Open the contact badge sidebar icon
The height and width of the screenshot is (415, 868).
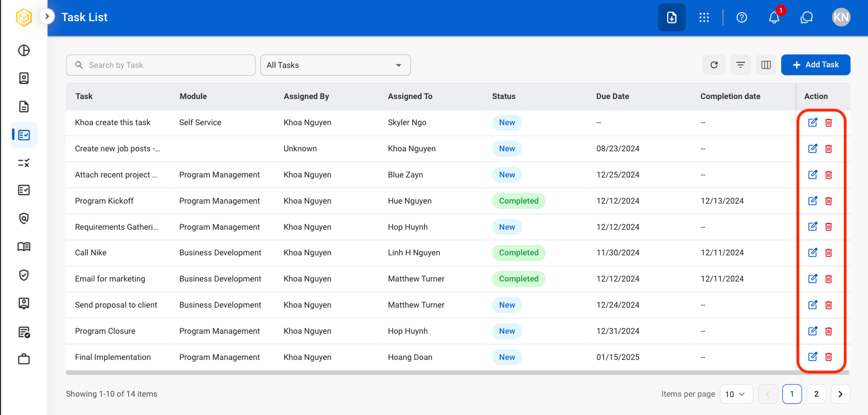24,78
